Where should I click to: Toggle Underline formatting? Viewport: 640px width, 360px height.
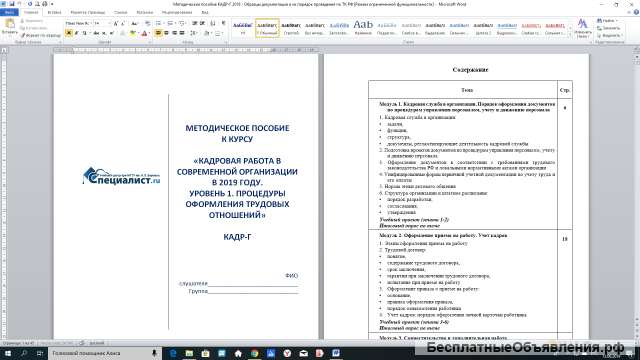click(x=84, y=33)
